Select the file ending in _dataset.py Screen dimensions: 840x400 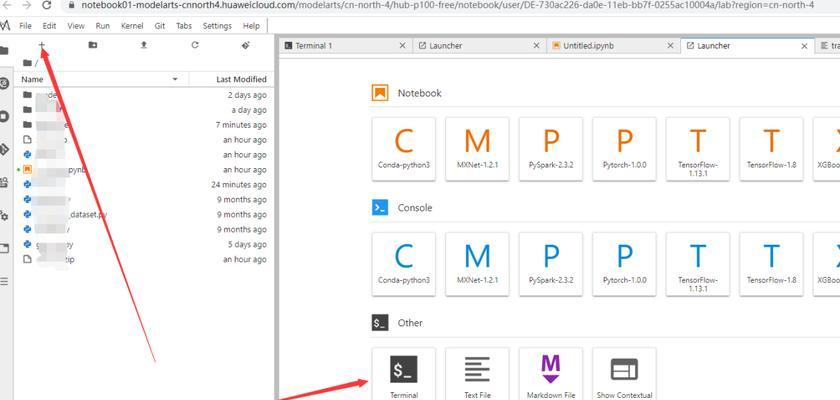pos(144,214)
